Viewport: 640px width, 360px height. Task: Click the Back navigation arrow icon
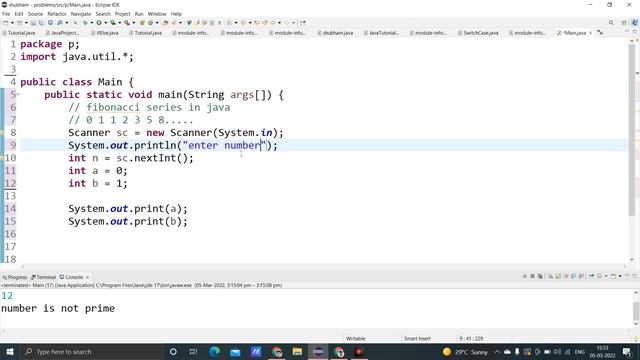[x=273, y=23]
